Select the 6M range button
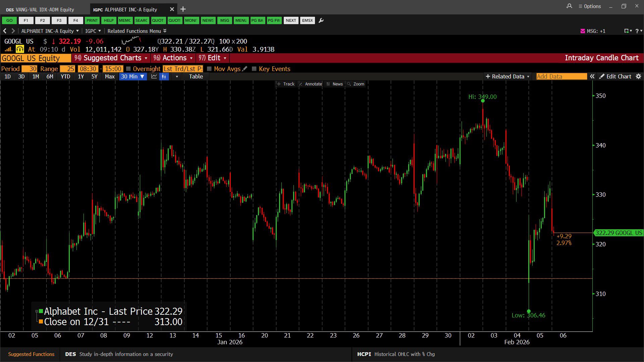 tap(50, 76)
